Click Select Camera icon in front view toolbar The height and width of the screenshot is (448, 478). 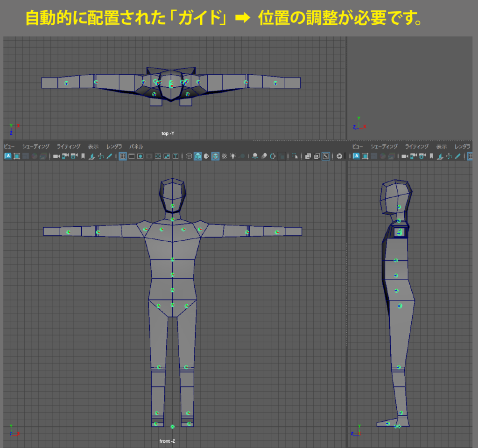pos(56,156)
